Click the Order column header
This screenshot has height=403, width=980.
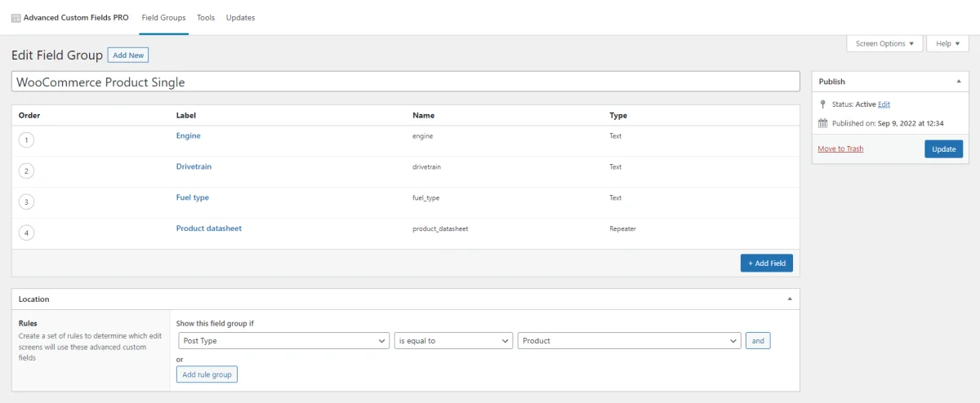tap(29, 116)
